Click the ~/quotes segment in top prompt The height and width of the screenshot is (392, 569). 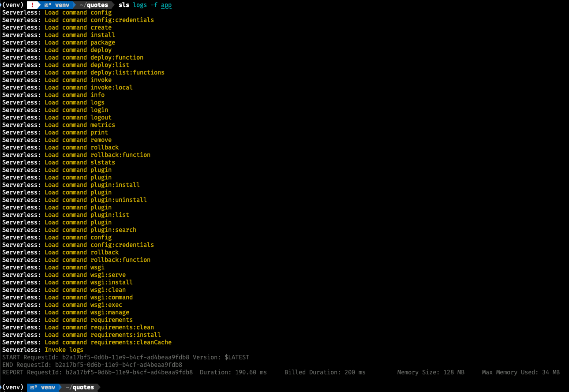tap(94, 5)
